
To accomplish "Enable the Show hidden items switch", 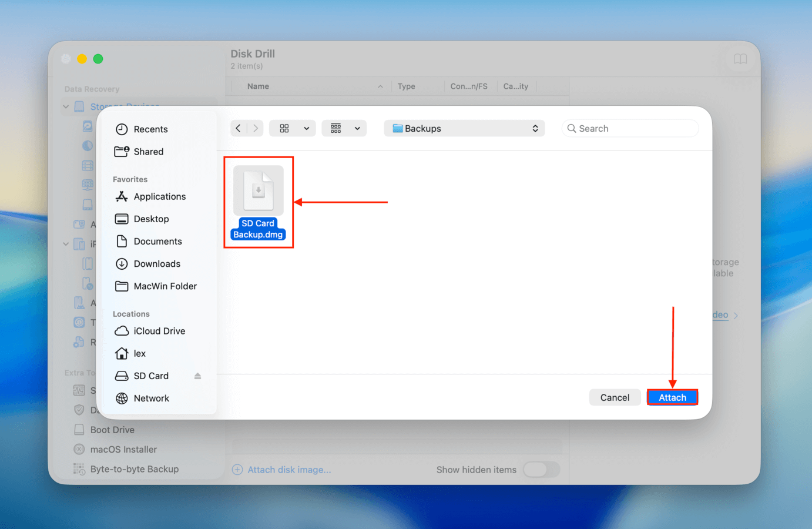I will 541,470.
